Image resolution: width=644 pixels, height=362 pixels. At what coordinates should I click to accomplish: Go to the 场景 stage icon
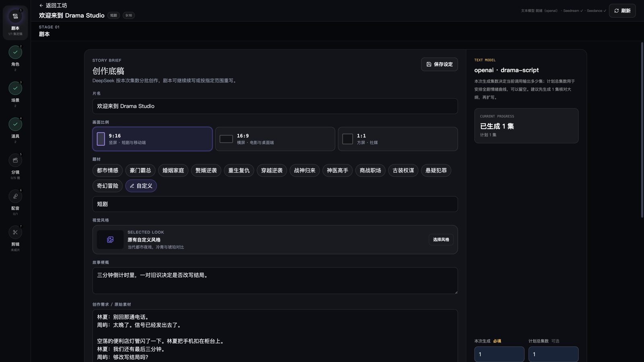coord(15,88)
